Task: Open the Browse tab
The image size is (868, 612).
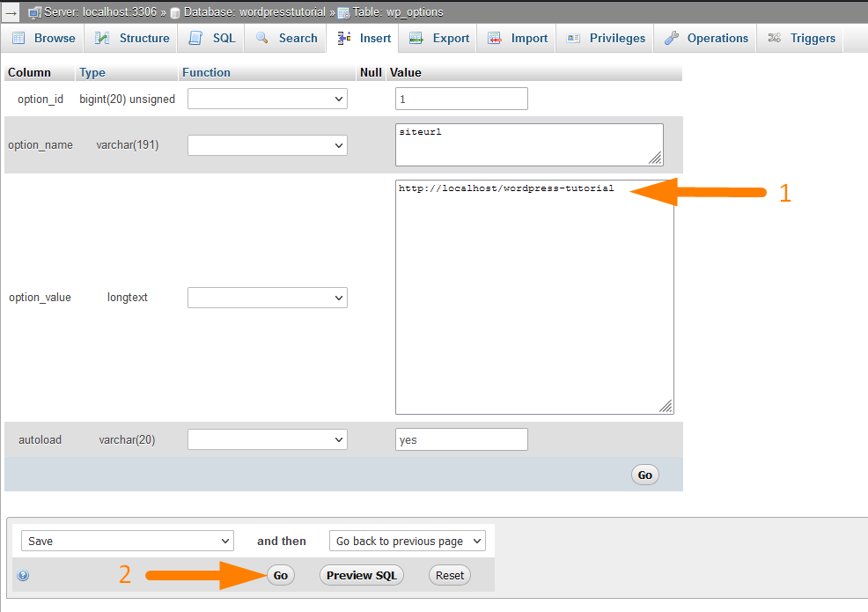Action: (x=44, y=38)
